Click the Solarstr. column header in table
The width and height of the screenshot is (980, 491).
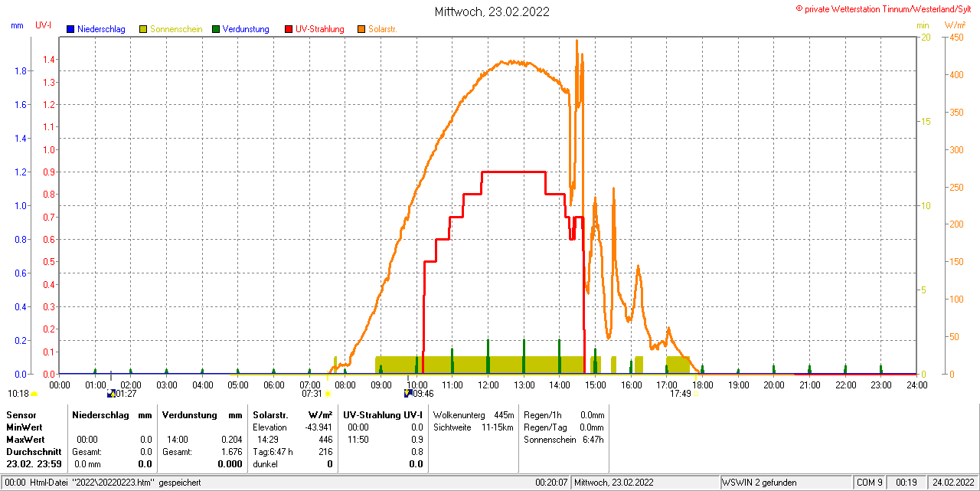click(269, 414)
